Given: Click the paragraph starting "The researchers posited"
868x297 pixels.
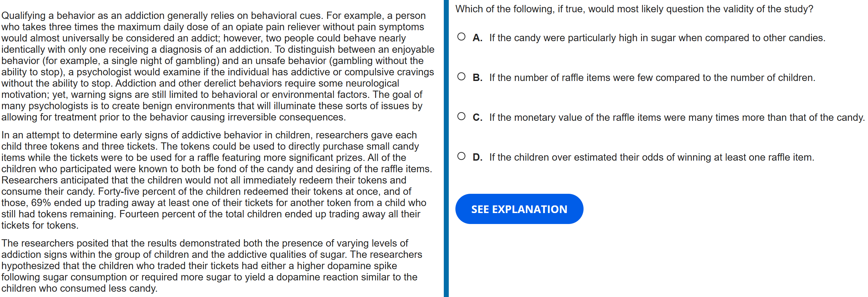Looking at the screenshot, I should (212, 266).
